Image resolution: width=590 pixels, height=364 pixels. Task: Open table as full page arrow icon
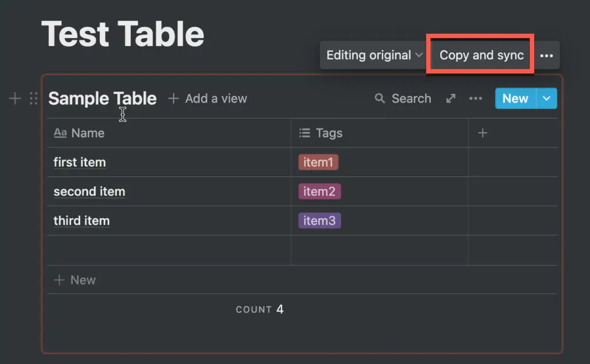pyautogui.click(x=451, y=98)
